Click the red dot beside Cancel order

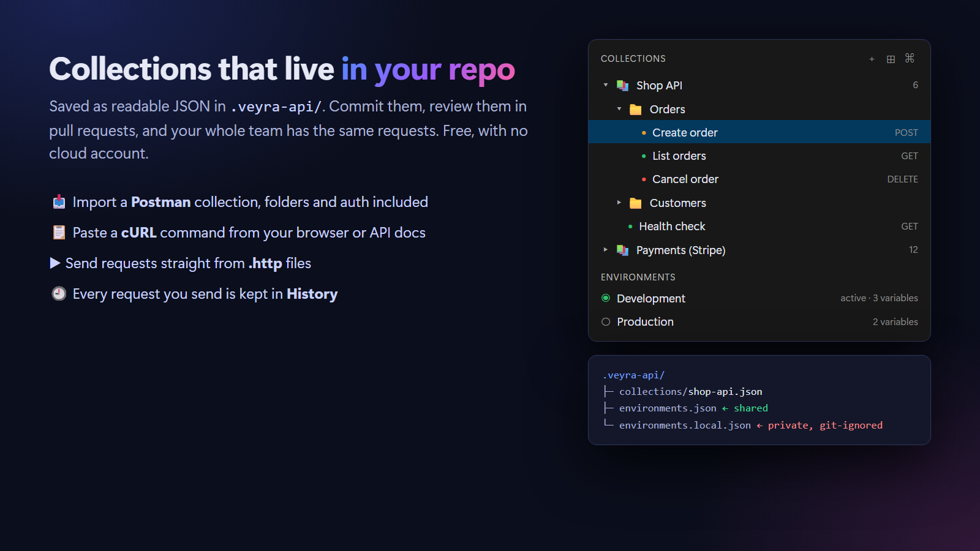click(644, 179)
